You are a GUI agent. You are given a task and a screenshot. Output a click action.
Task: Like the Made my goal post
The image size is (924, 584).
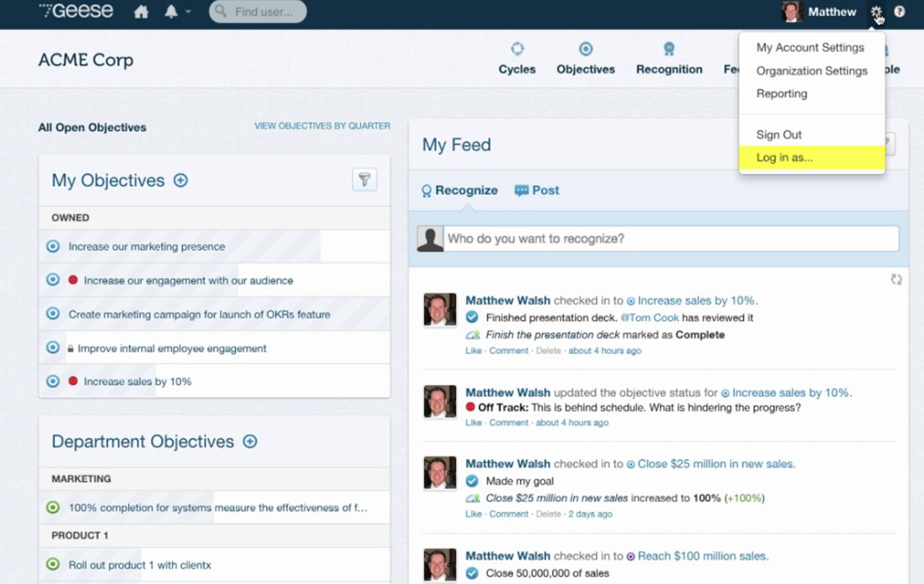click(473, 514)
